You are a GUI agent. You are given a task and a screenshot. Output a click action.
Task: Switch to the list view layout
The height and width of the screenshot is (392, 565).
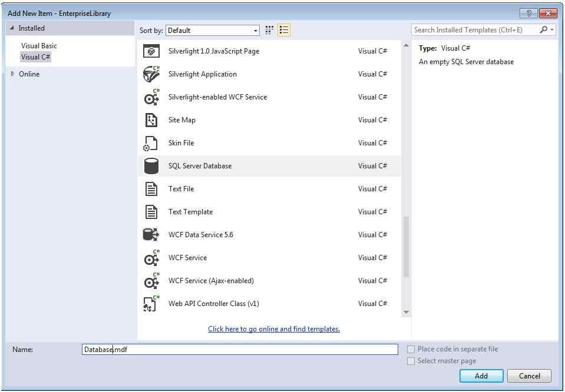coord(283,30)
